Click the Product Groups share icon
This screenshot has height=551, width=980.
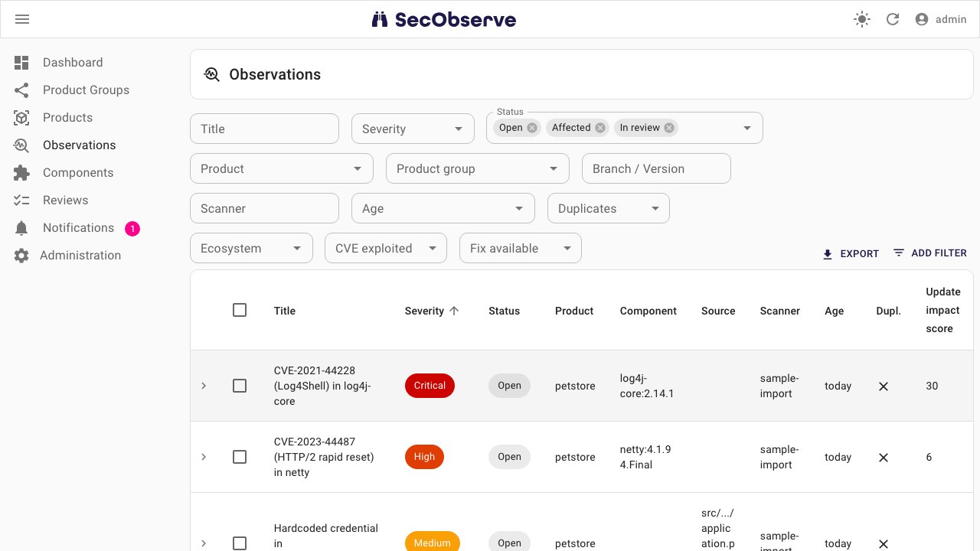click(21, 90)
